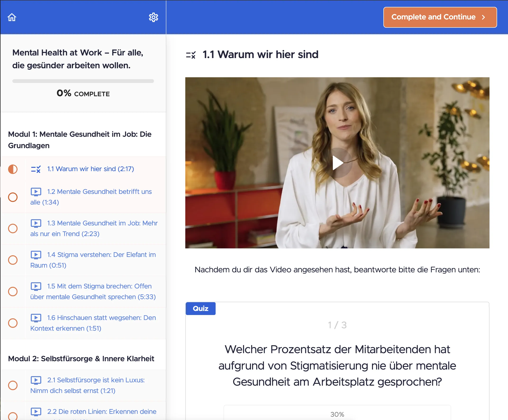Click the Modul 1 section heading

80,140
